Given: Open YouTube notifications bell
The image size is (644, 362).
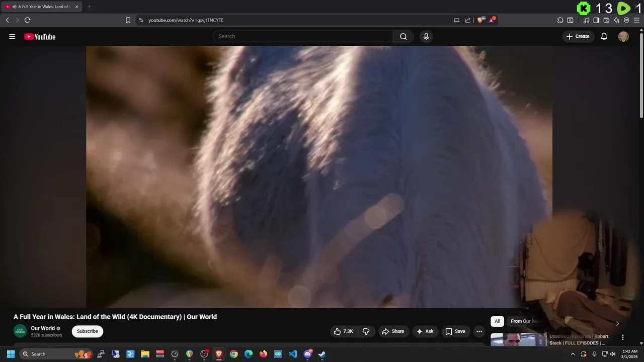Looking at the screenshot, I should pos(604,36).
